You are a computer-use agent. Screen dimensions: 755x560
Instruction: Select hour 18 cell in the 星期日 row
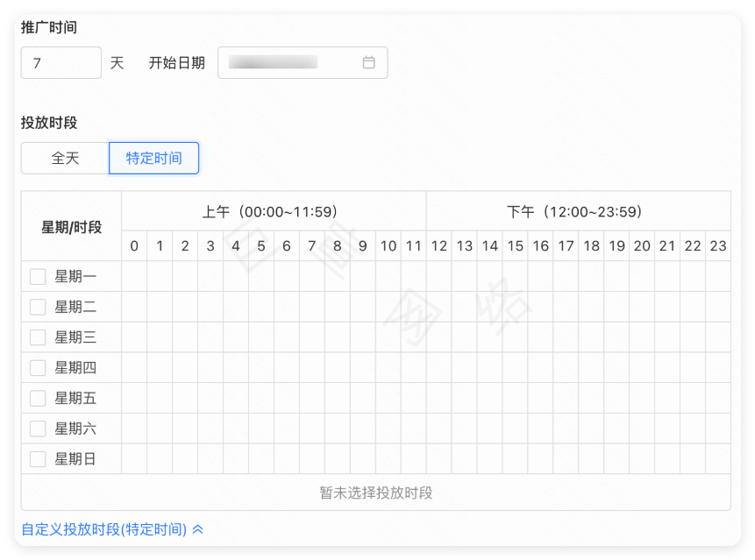pyautogui.click(x=591, y=458)
